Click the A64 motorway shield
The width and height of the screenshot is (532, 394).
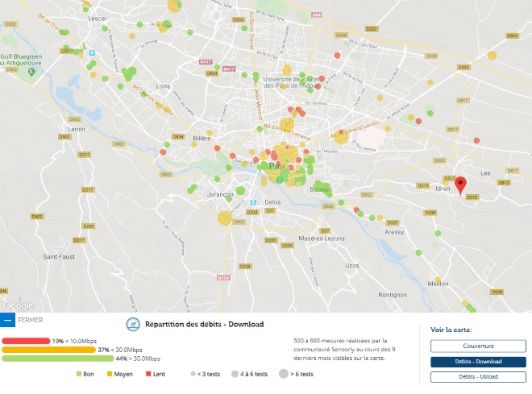(x=316, y=15)
